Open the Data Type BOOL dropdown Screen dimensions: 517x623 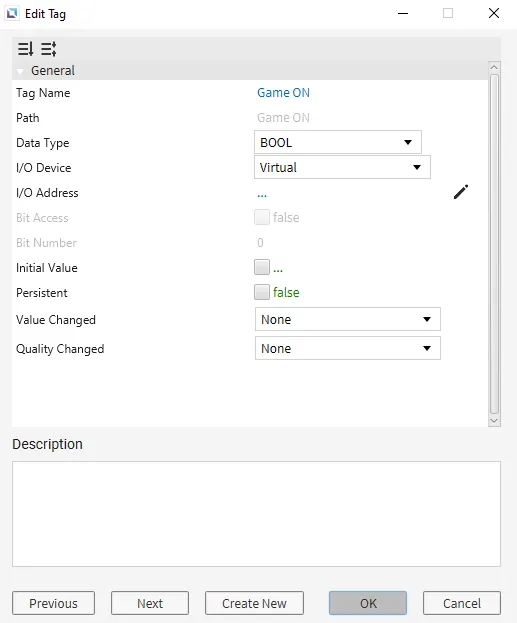338,142
